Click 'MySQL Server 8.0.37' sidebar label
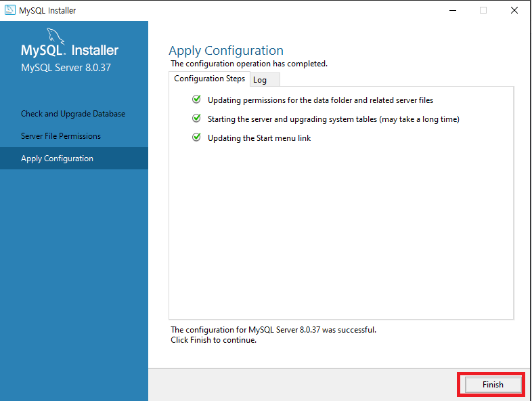 tap(66, 68)
